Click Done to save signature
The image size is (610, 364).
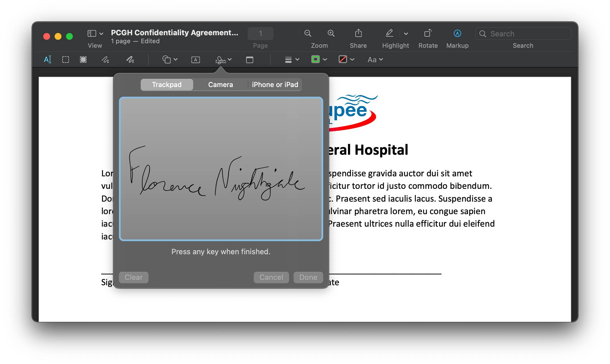pyautogui.click(x=308, y=277)
